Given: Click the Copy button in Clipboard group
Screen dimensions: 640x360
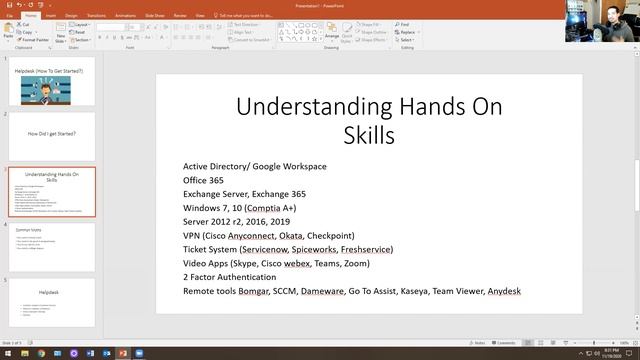Looking at the screenshot, I should pyautogui.click(x=24, y=32).
